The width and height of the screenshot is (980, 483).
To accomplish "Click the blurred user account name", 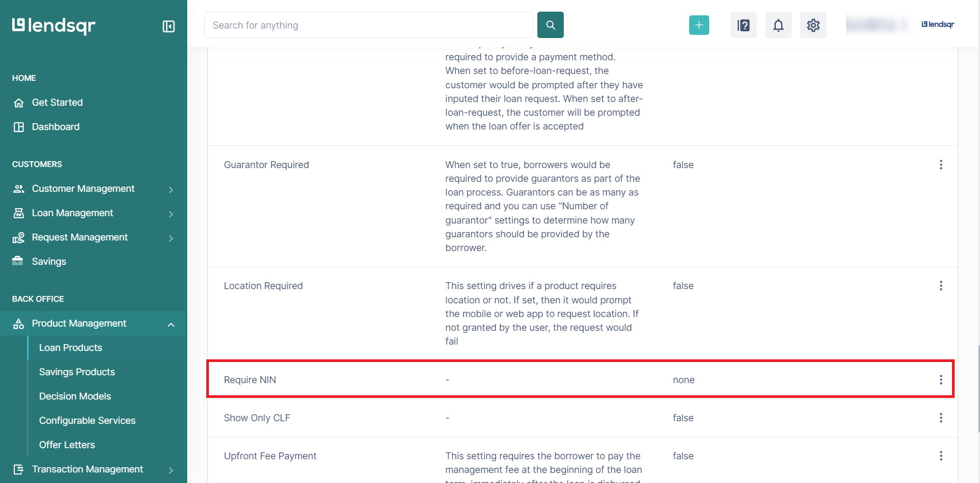I will 876,24.
